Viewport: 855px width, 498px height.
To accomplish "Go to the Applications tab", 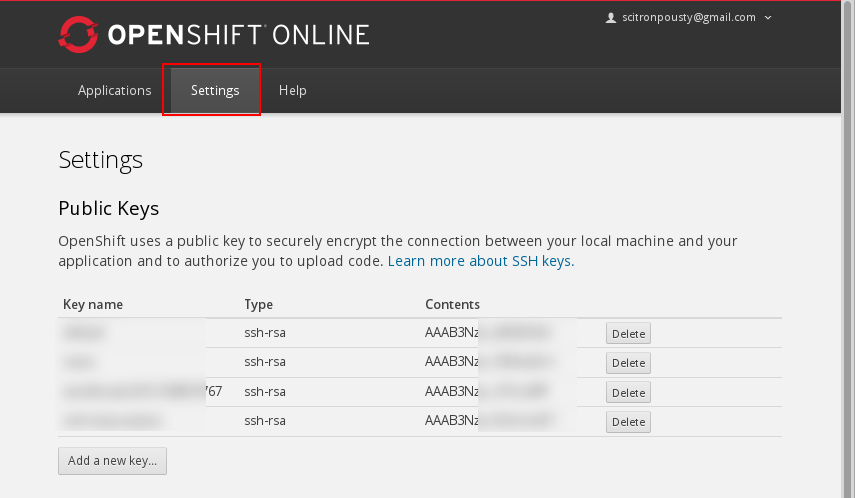I will pyautogui.click(x=114, y=90).
